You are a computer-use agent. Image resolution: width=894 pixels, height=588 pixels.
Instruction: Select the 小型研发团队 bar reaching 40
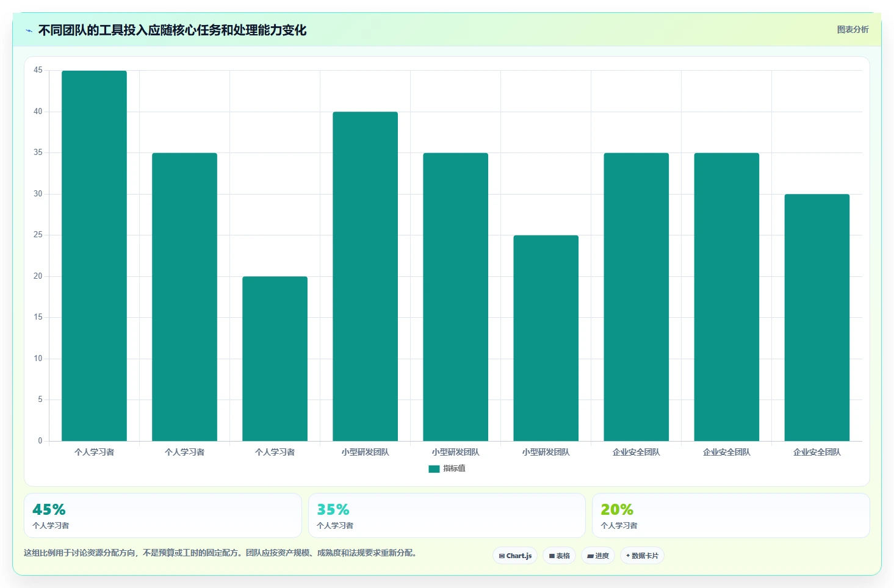coord(365,276)
